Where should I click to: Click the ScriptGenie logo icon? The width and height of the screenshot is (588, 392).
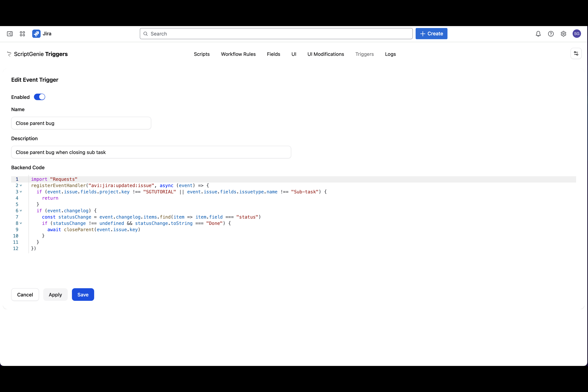tap(9, 54)
